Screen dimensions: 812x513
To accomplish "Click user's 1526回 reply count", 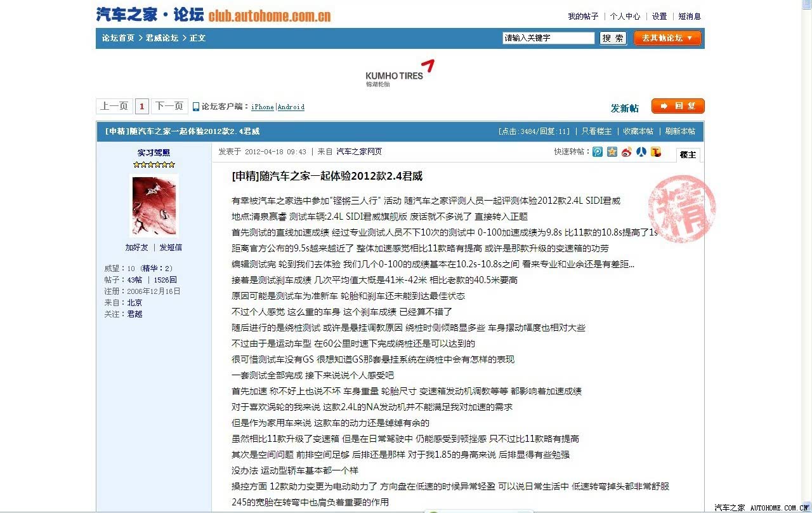I will click(x=165, y=280).
